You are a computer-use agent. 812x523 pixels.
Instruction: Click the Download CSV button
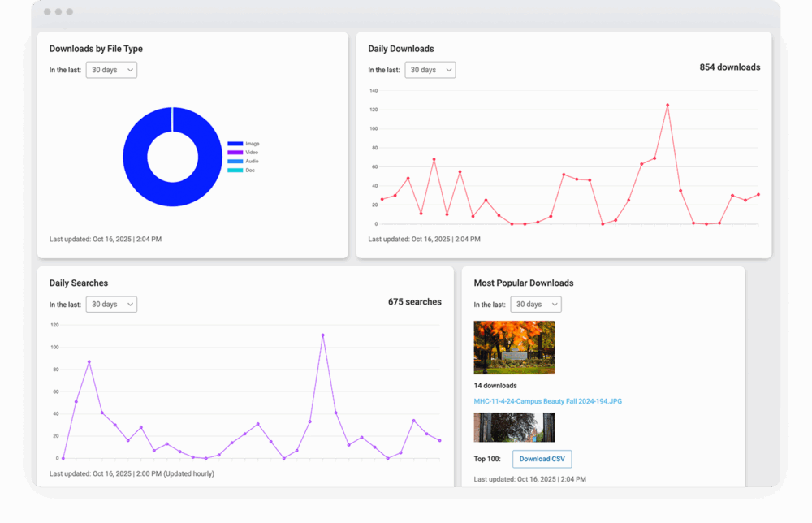coord(542,459)
